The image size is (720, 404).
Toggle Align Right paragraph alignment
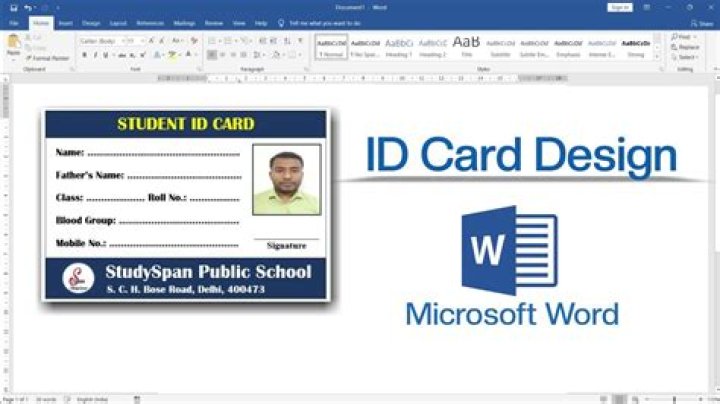pyautogui.click(x=233, y=55)
